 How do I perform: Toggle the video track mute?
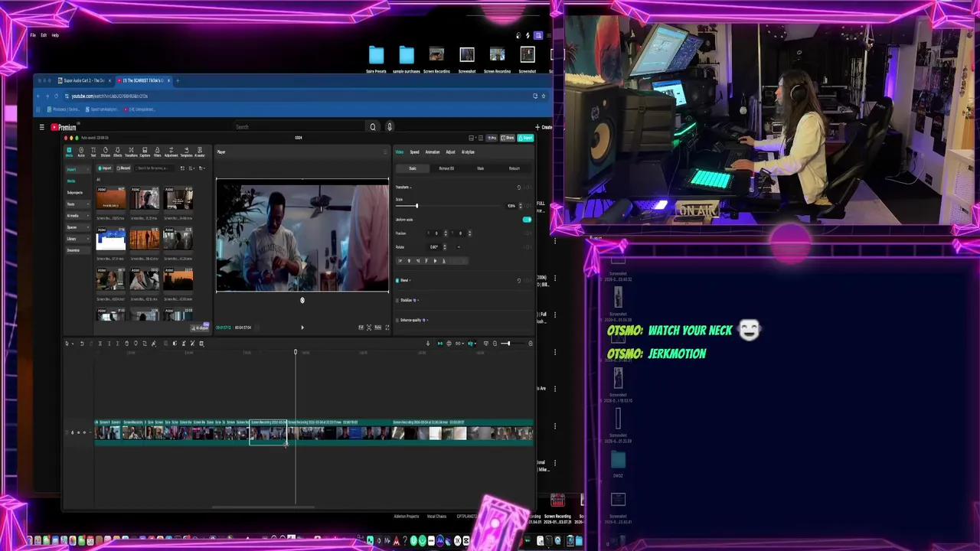pos(84,432)
